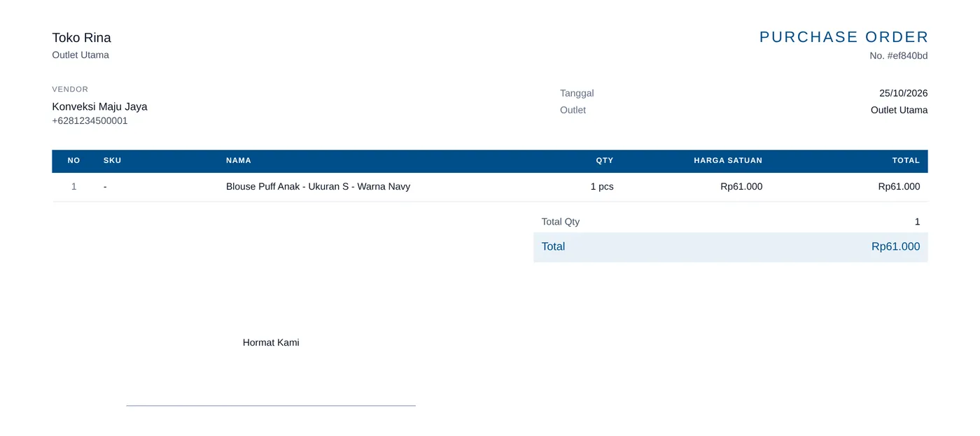Click the VENDOR label
This screenshot has height=436, width=980.
click(x=70, y=90)
